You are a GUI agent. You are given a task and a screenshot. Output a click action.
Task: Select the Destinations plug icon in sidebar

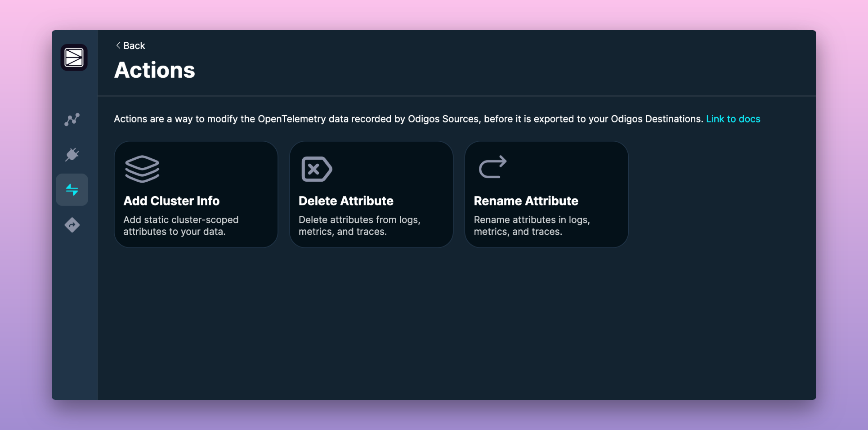coord(72,154)
